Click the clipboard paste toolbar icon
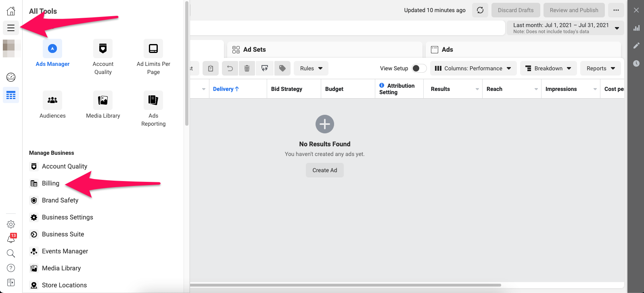The image size is (644, 293). click(211, 68)
